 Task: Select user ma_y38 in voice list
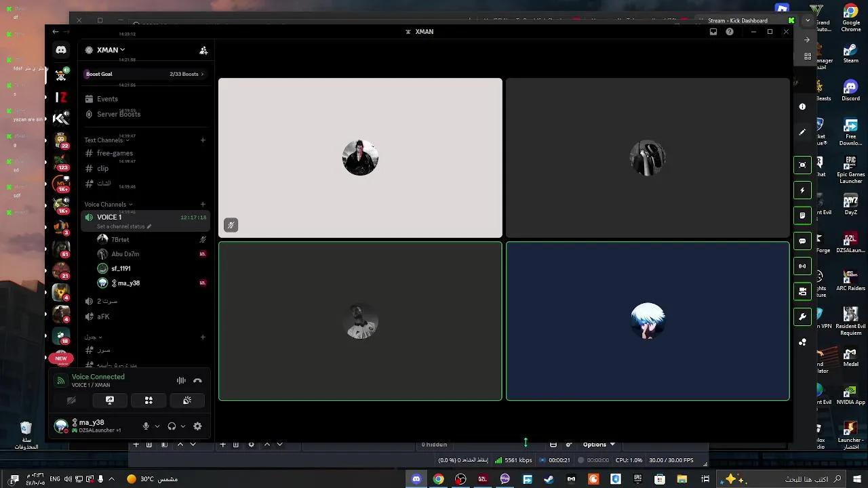128,283
